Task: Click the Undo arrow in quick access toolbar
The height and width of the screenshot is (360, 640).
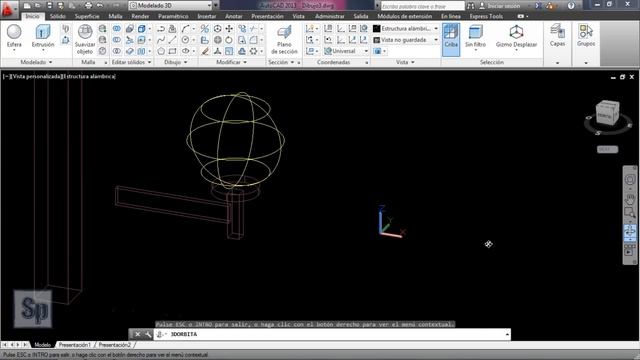Action: (x=100, y=6)
